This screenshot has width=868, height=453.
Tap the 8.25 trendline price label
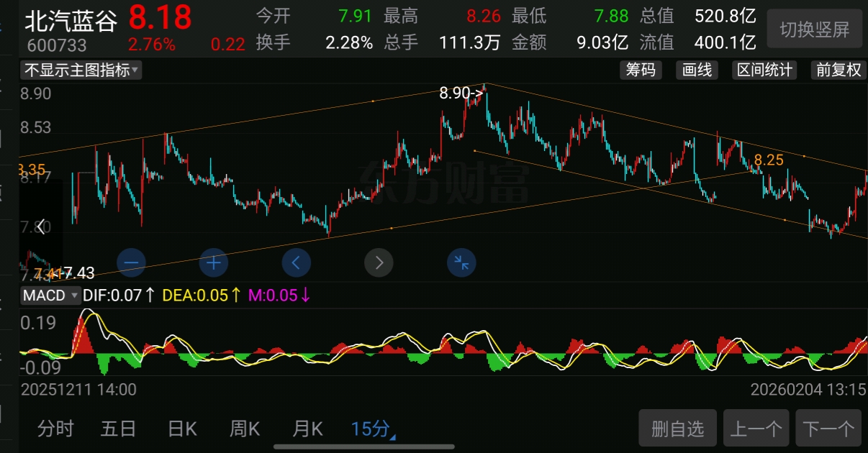pyautogui.click(x=769, y=160)
